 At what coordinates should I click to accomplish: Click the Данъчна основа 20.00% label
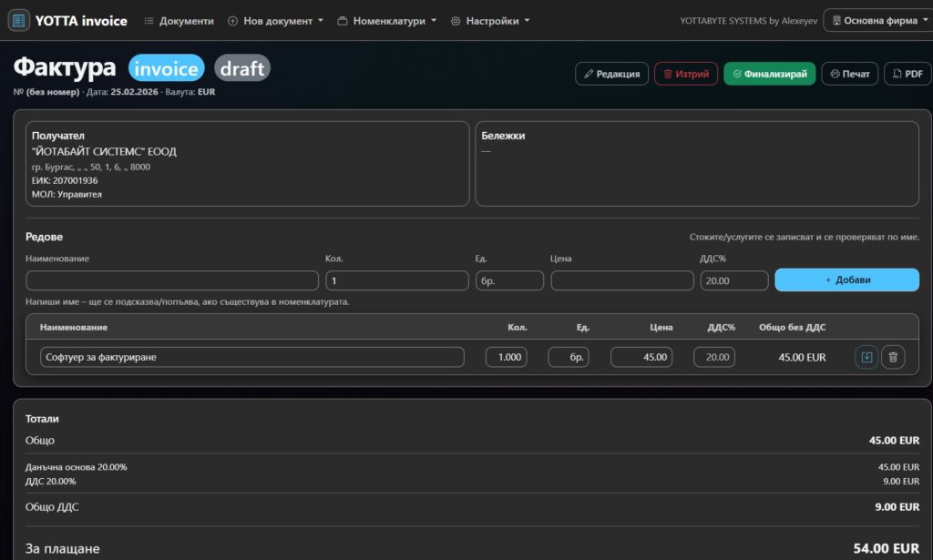[x=77, y=467]
